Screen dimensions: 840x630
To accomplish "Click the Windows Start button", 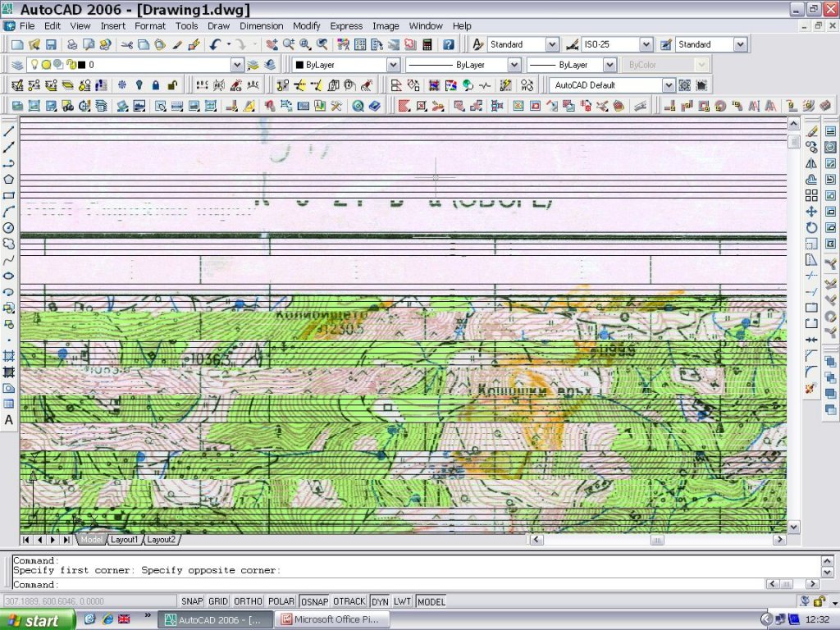I will point(38,620).
